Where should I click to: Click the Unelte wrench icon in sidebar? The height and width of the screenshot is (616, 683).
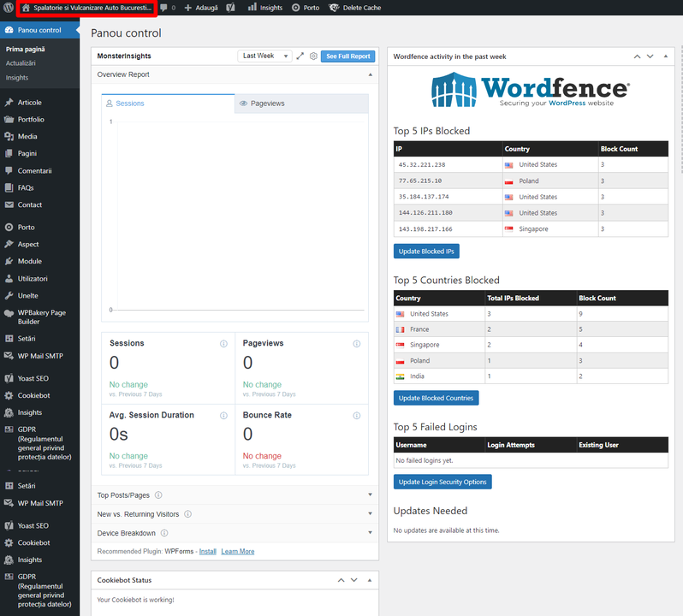(x=9, y=295)
